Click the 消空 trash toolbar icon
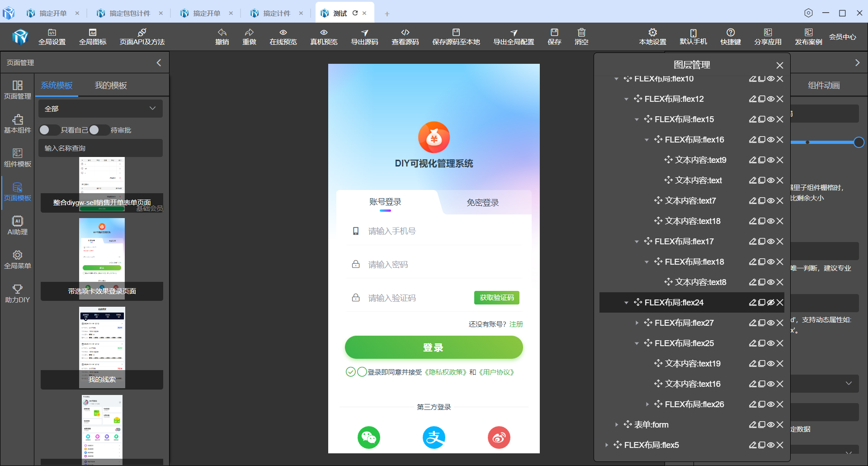This screenshot has height=466, width=868. pos(581,36)
